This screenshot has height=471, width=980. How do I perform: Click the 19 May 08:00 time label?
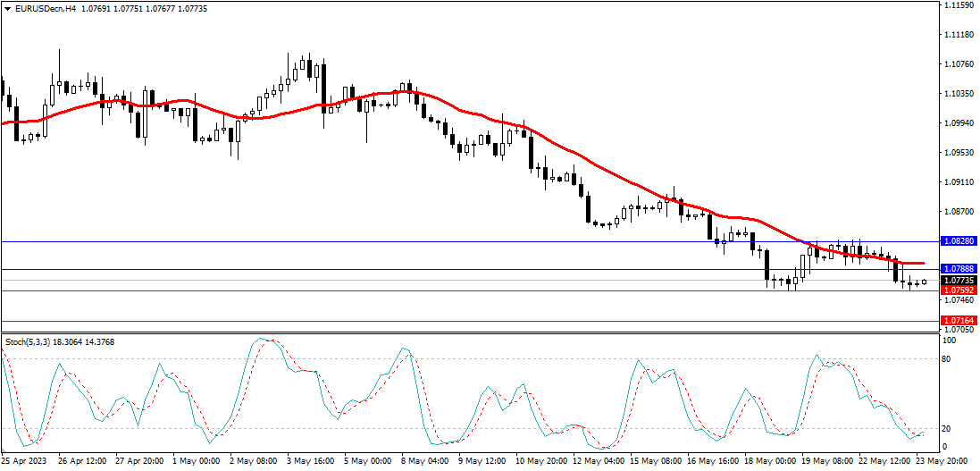(829, 461)
